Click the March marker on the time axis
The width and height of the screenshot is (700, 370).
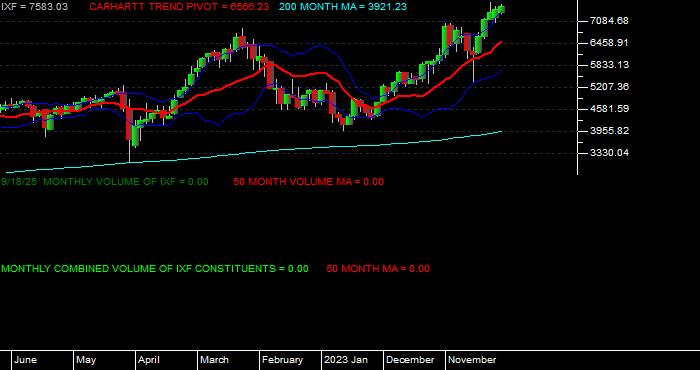(x=214, y=360)
